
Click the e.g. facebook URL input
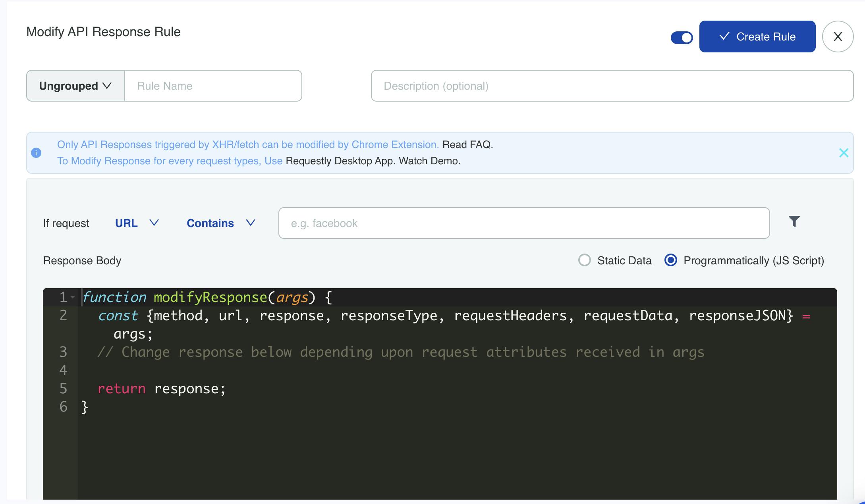click(x=524, y=223)
